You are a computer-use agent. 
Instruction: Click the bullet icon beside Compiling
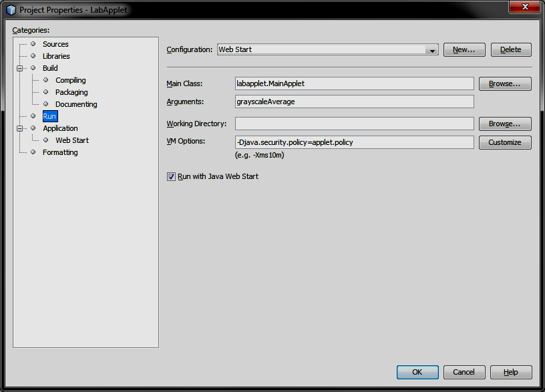pos(45,80)
